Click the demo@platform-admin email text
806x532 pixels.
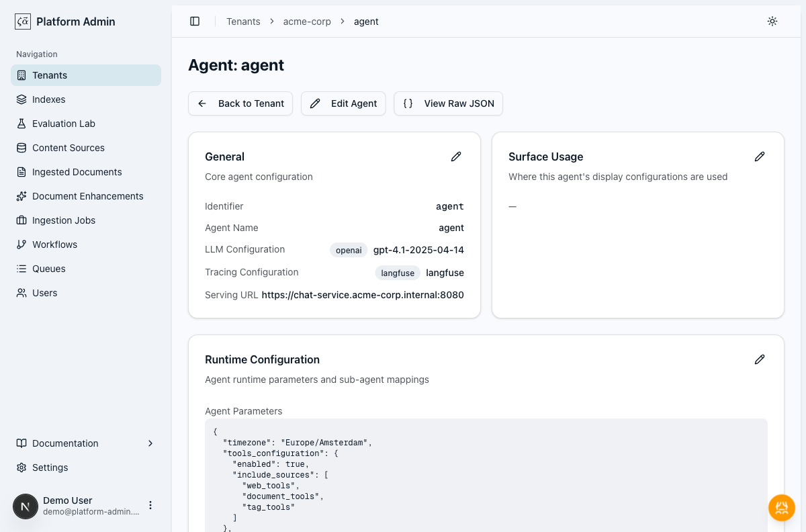click(91, 512)
